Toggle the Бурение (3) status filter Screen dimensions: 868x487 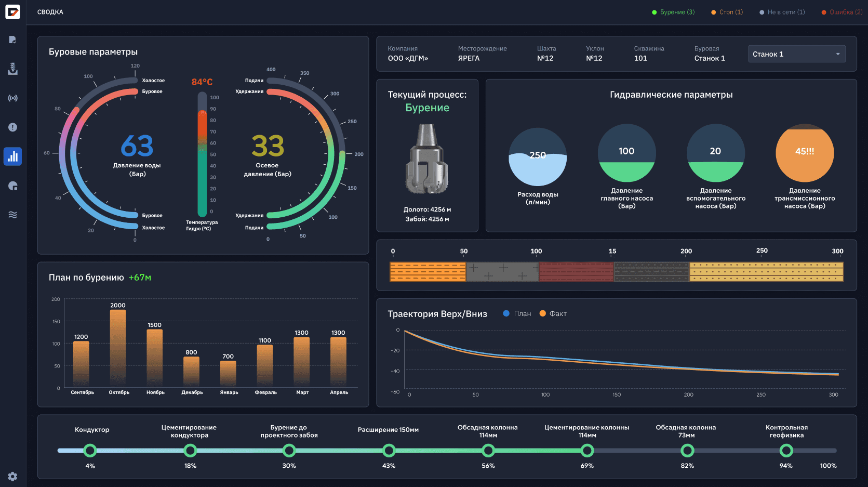(673, 11)
